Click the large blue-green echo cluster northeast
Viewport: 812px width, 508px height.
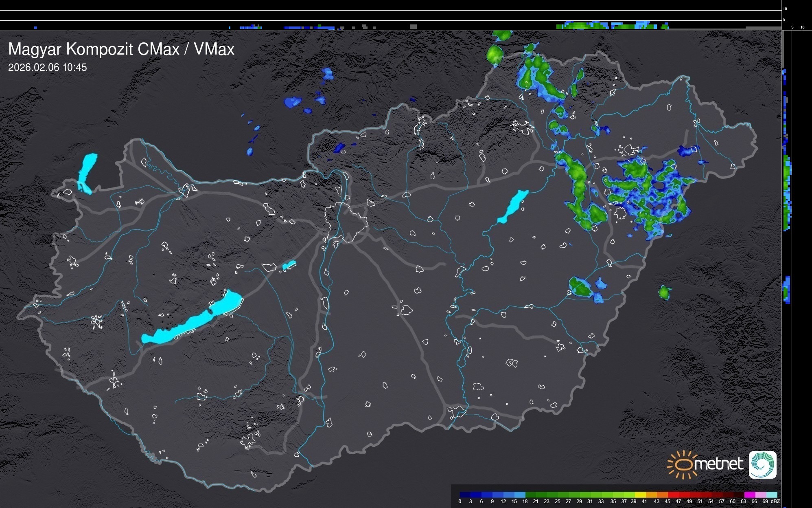point(647,194)
